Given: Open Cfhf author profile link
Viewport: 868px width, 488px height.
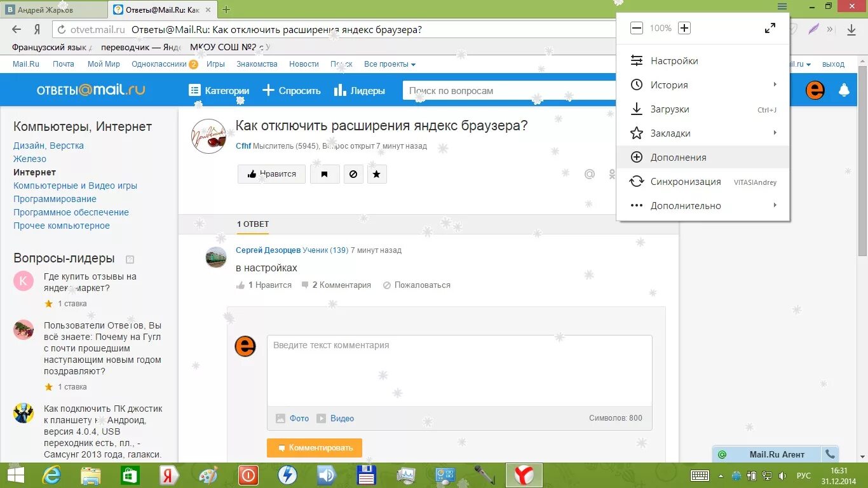Looking at the screenshot, I should click(243, 146).
